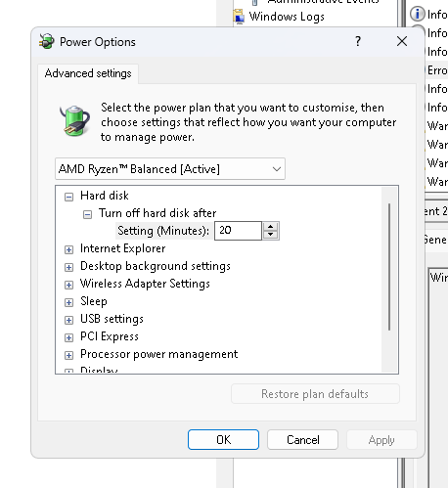Image resolution: width=448 pixels, height=488 pixels.
Task: Expand the Sleep settings node
Action: [x=68, y=302]
